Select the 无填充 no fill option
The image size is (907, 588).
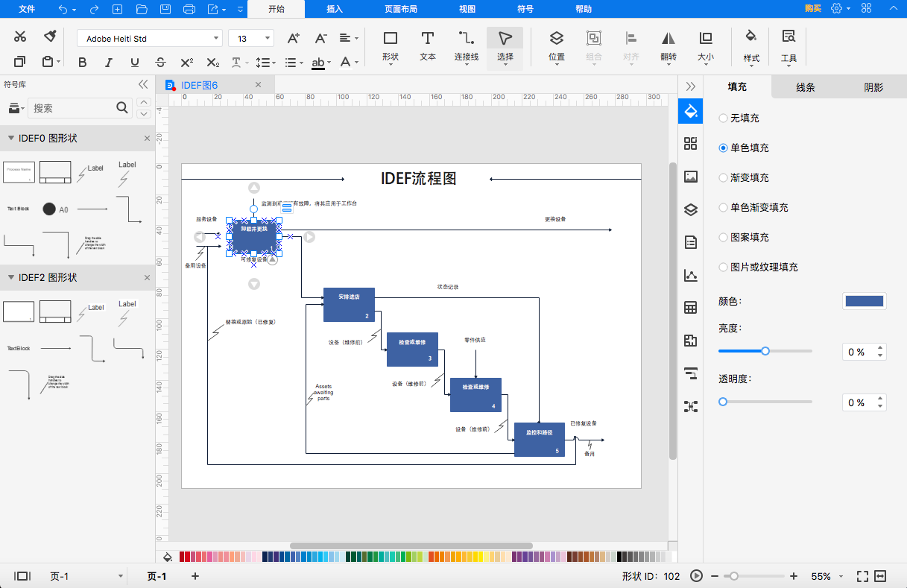pyautogui.click(x=739, y=118)
